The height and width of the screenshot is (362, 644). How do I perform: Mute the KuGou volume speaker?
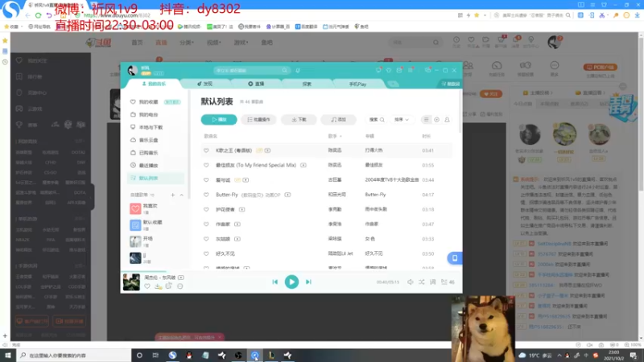(410, 282)
